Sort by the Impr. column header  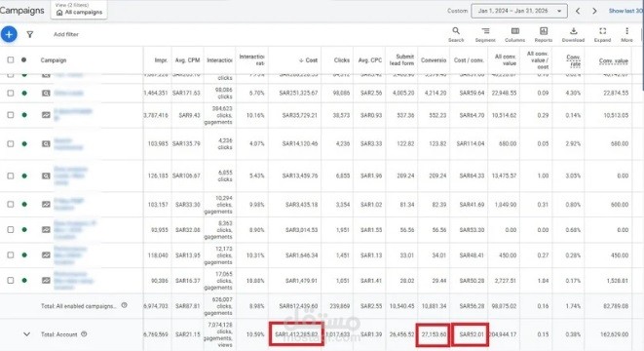(x=161, y=60)
